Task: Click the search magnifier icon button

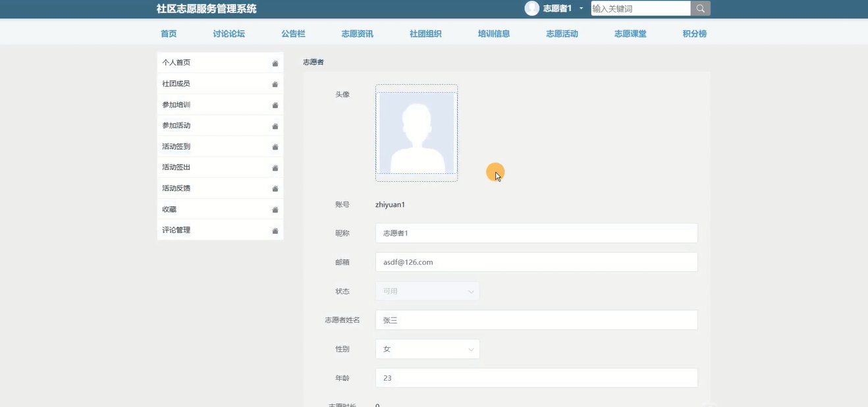Action: (700, 9)
